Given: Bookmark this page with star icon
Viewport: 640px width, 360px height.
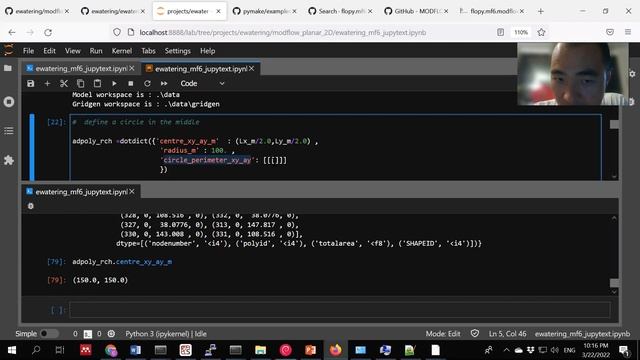Looking at the screenshot, I should pyautogui.click(x=541, y=32).
